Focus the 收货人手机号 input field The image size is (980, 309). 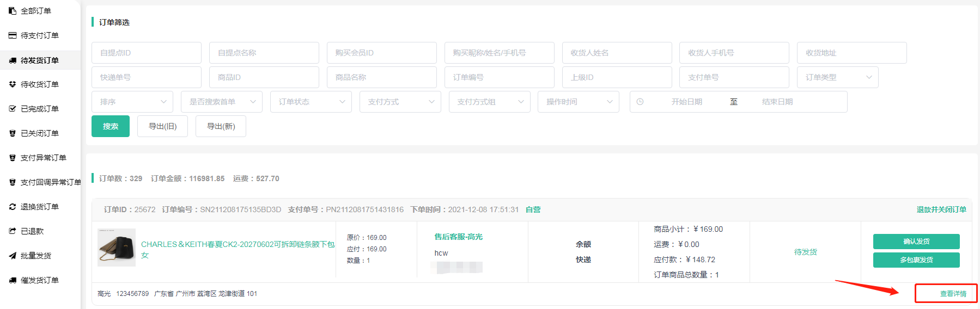tap(734, 53)
